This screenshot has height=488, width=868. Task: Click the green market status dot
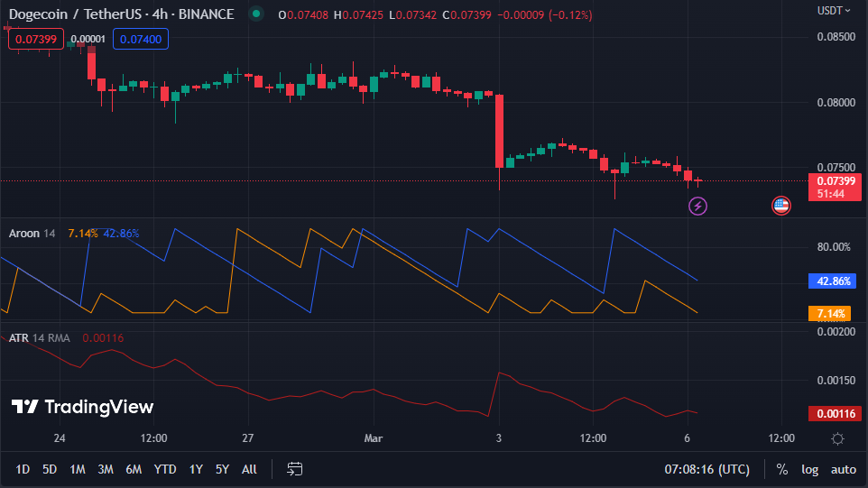pyautogui.click(x=256, y=14)
